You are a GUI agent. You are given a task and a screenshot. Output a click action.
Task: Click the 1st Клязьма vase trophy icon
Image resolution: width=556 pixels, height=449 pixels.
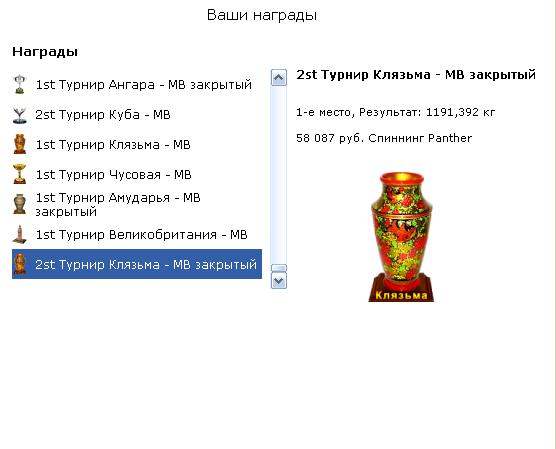pos(20,144)
